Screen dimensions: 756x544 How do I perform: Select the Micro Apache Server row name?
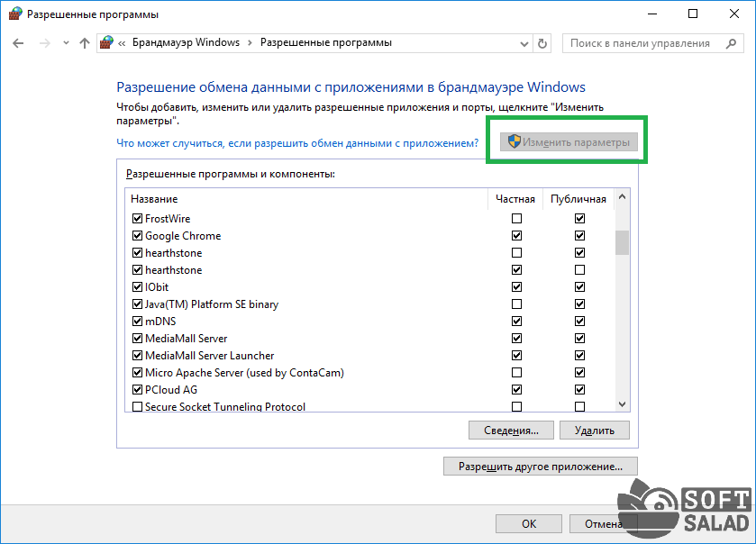[x=244, y=373]
